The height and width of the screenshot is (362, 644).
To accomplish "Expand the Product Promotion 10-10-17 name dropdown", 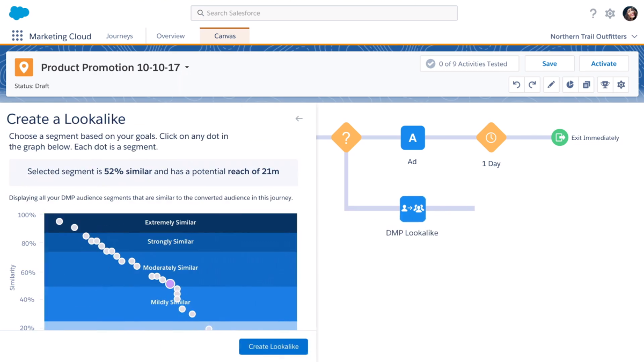I will pos(186,68).
